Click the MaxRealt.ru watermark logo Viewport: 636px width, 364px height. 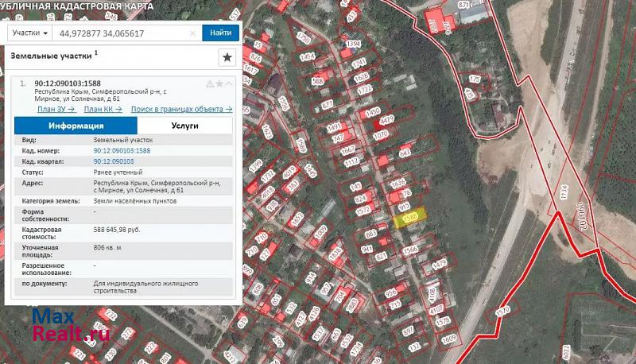coord(70,324)
